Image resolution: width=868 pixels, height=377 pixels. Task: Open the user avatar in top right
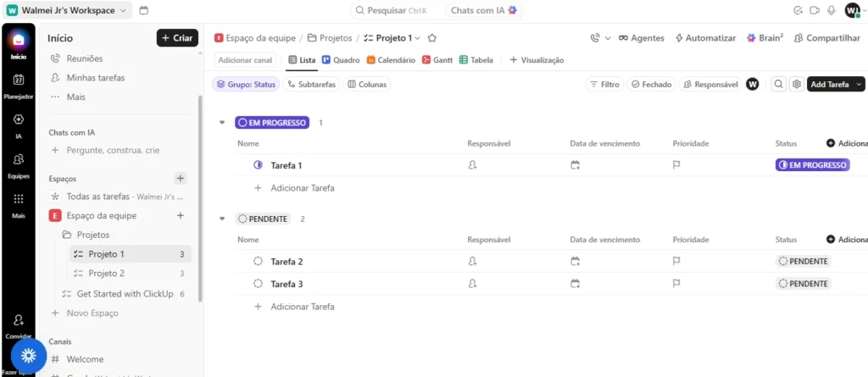pos(853,10)
